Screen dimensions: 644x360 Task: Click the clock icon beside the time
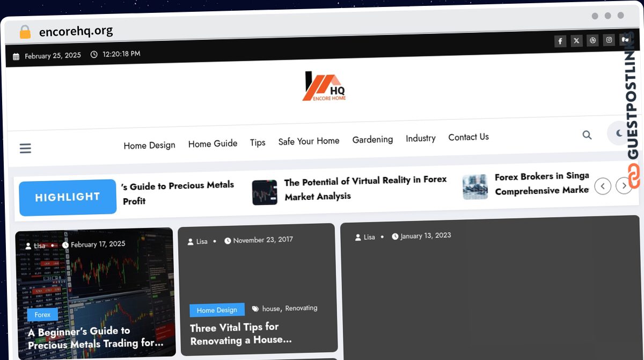[x=94, y=54]
